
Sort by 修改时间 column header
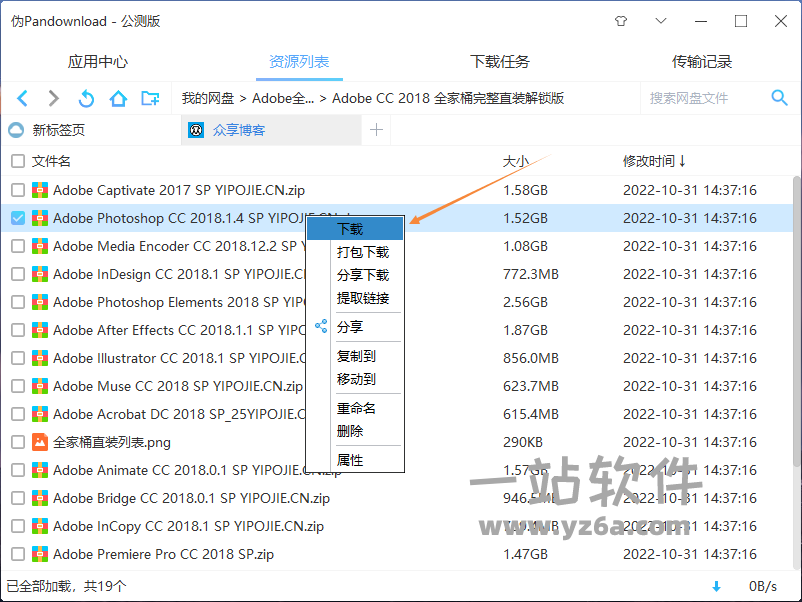pos(654,161)
